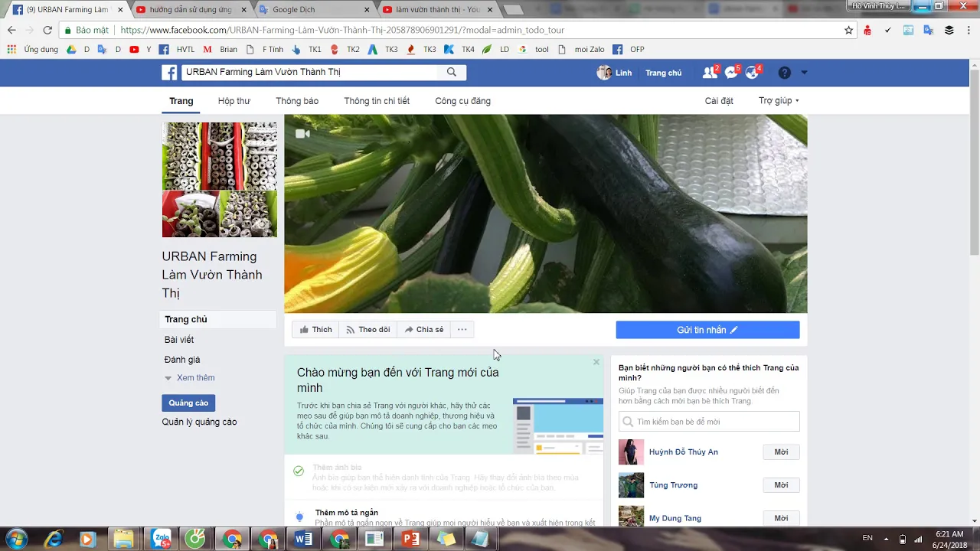Click the Theo dõi follow button

(x=368, y=330)
